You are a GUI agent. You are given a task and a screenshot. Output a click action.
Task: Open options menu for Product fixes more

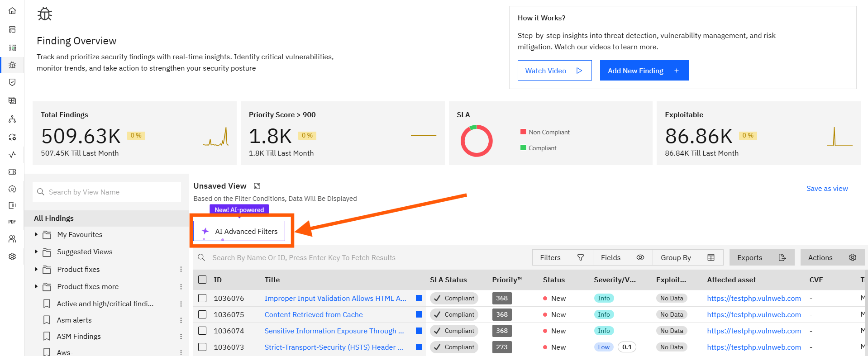tap(181, 287)
